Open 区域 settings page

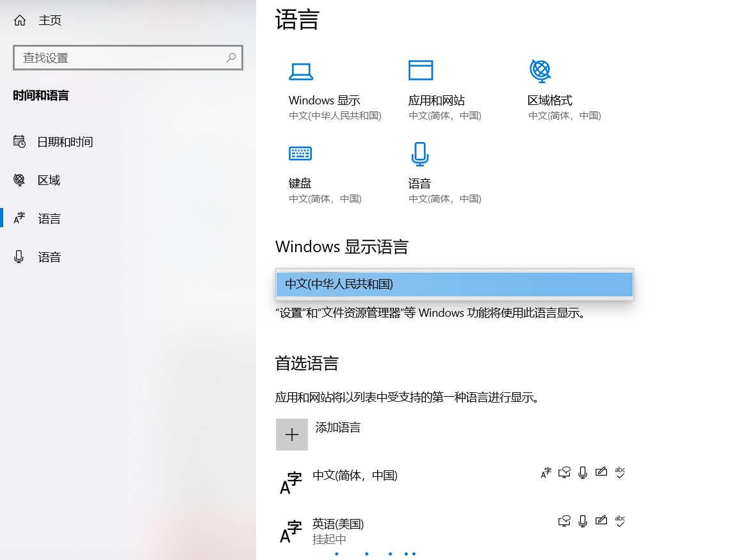pos(49,180)
